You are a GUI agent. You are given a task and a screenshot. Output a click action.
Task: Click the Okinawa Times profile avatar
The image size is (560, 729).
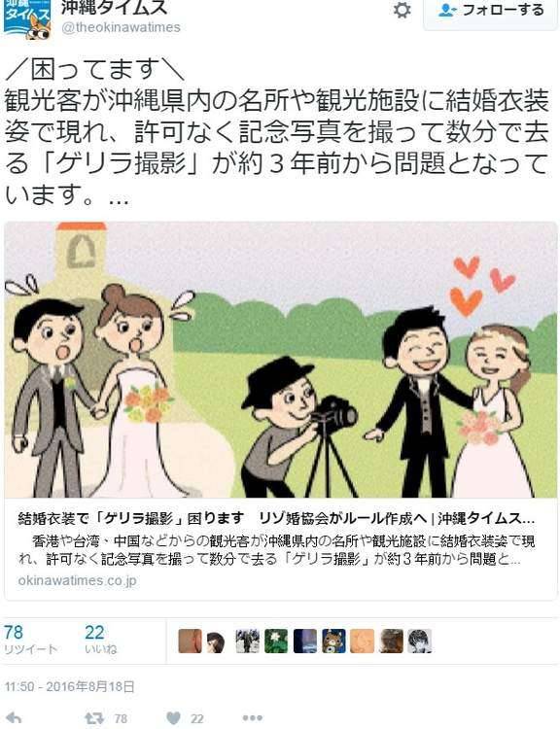pos(27,18)
